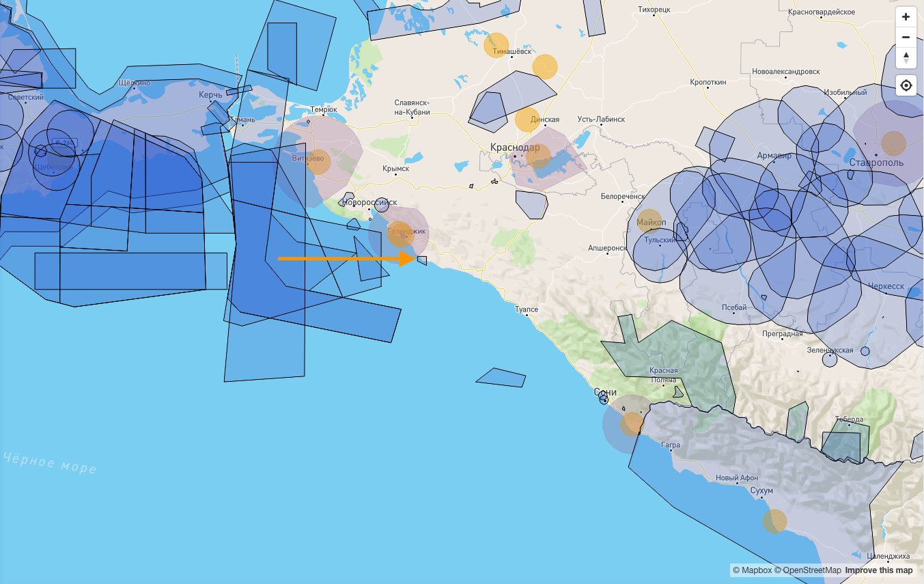The width and height of the screenshot is (924, 584).
Task: Click the Чёрное море sea label
Action: [x=48, y=462]
